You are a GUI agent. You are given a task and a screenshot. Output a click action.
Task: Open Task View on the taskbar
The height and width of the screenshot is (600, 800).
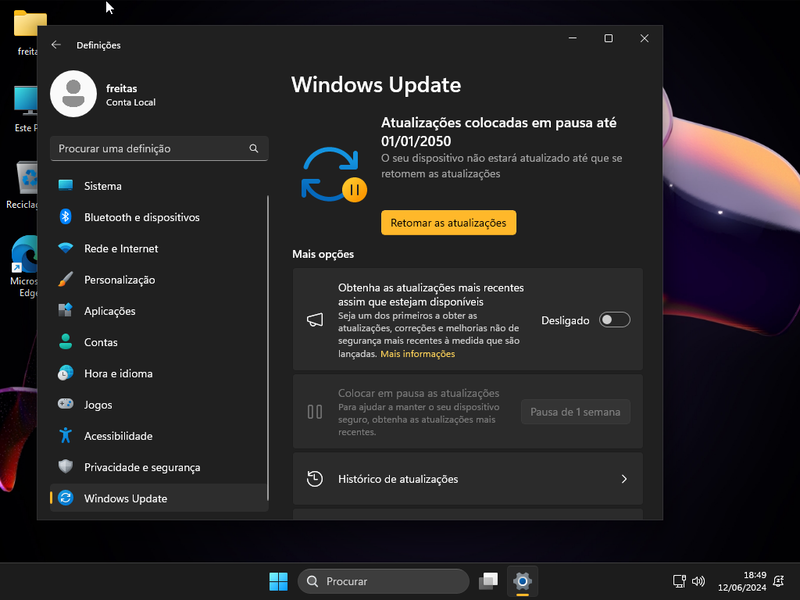point(488,581)
